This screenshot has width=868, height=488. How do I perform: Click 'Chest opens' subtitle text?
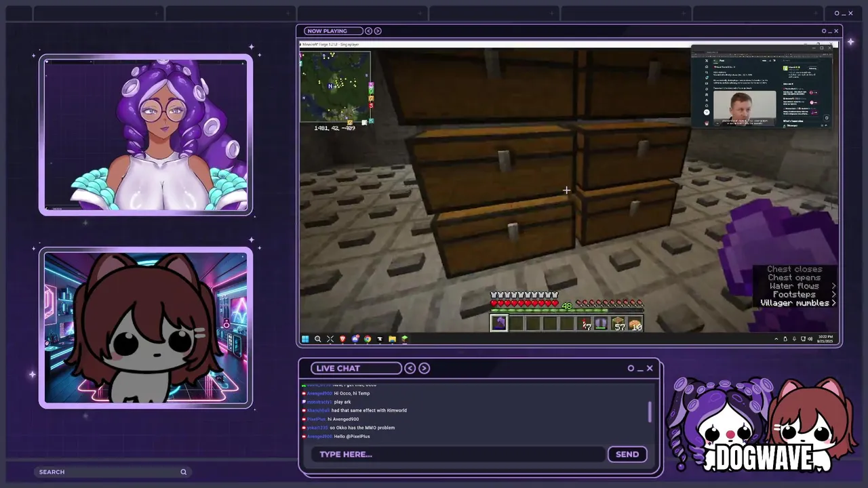[x=794, y=278]
